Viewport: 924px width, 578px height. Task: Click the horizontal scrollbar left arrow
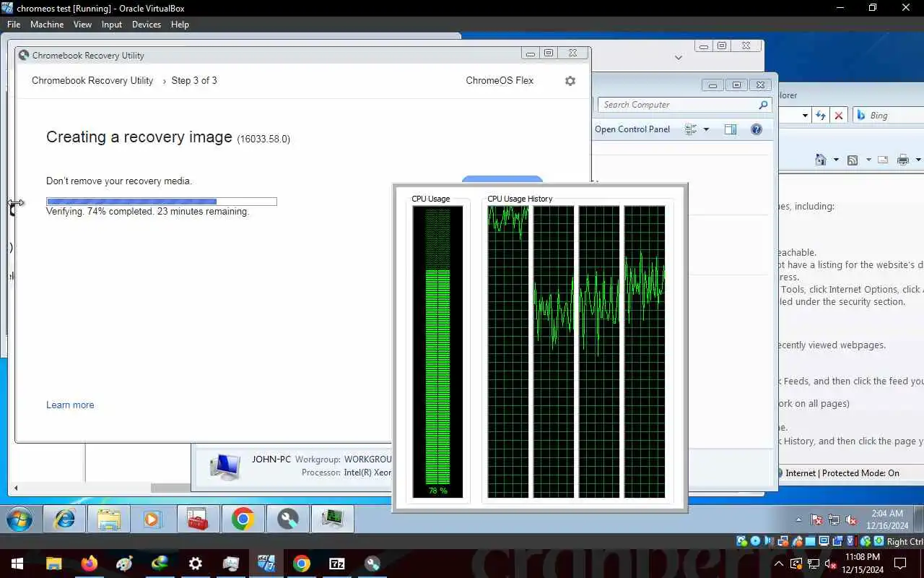click(16, 488)
